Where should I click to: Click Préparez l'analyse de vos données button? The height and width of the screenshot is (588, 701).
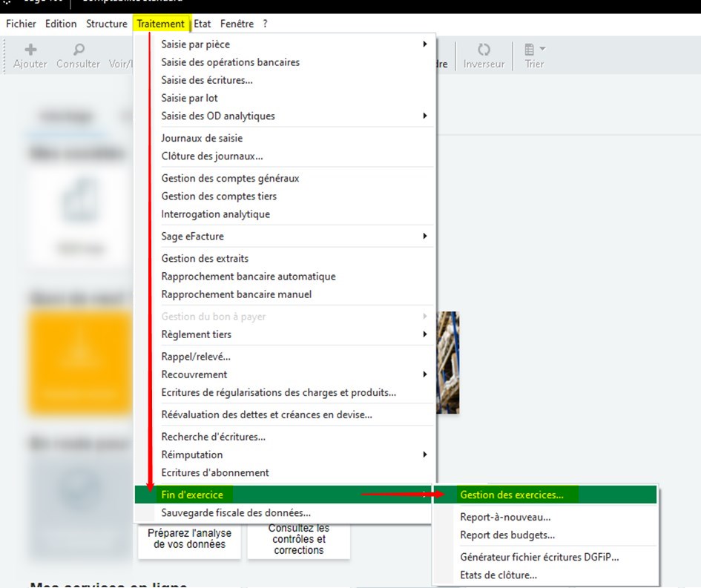[189, 539]
